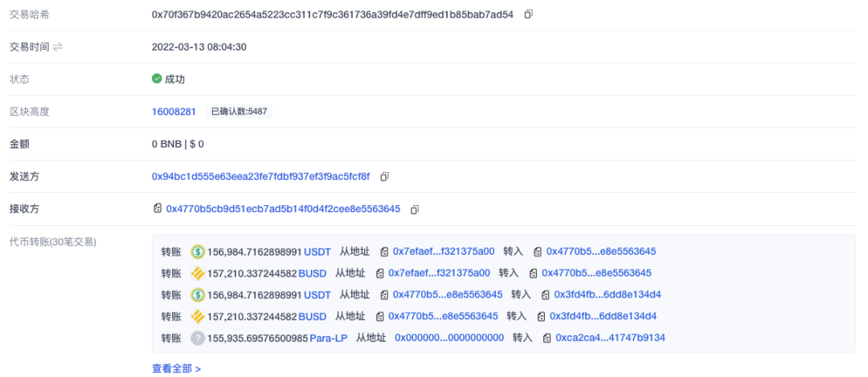Click the BUSD token icon in the second transfer

tap(198, 273)
